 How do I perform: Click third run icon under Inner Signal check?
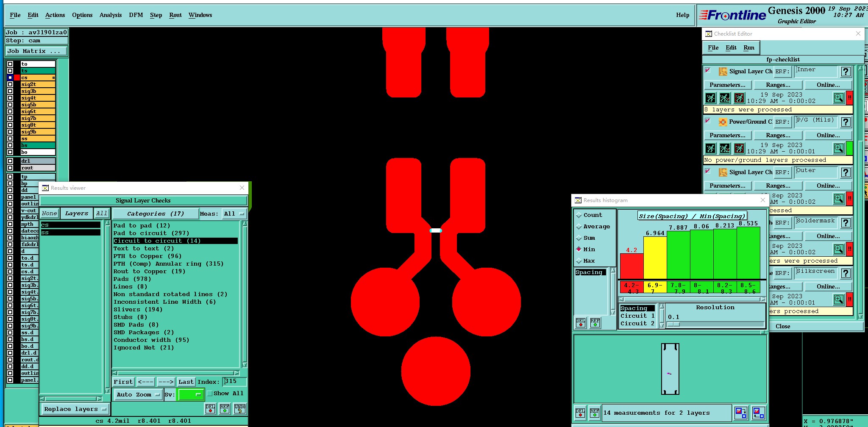[740, 98]
